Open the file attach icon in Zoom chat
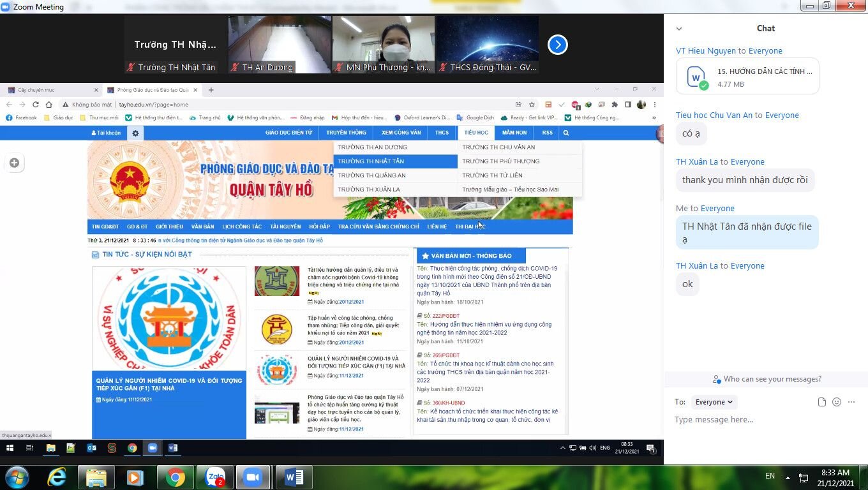 click(821, 401)
